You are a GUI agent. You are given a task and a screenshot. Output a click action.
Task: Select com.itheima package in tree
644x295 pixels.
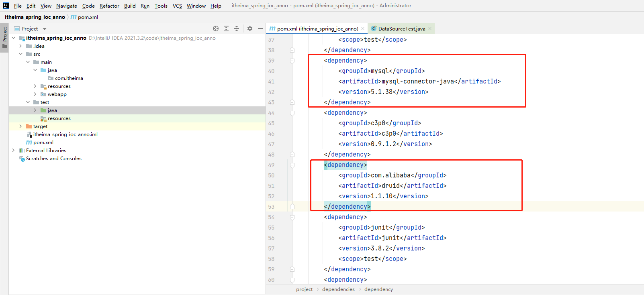(69, 78)
